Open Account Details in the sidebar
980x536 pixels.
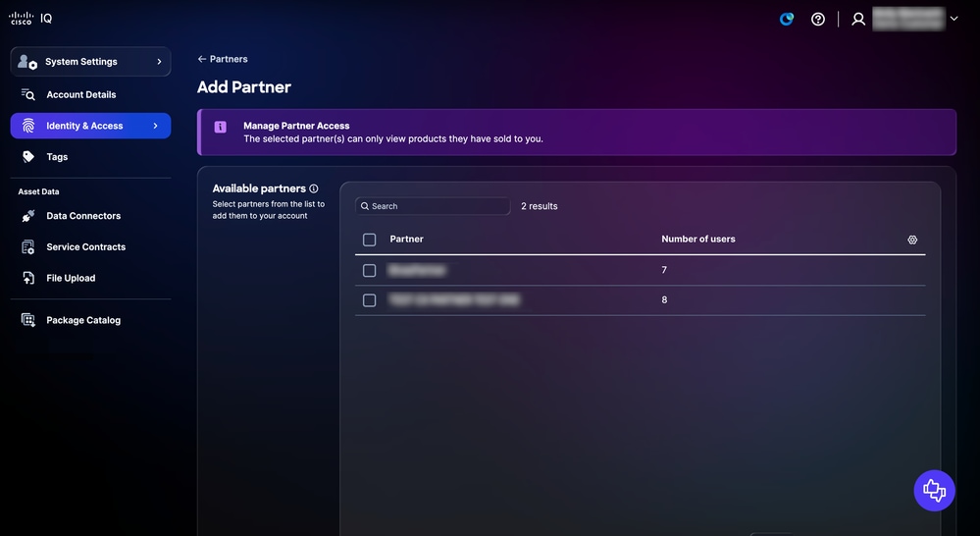(x=90, y=94)
